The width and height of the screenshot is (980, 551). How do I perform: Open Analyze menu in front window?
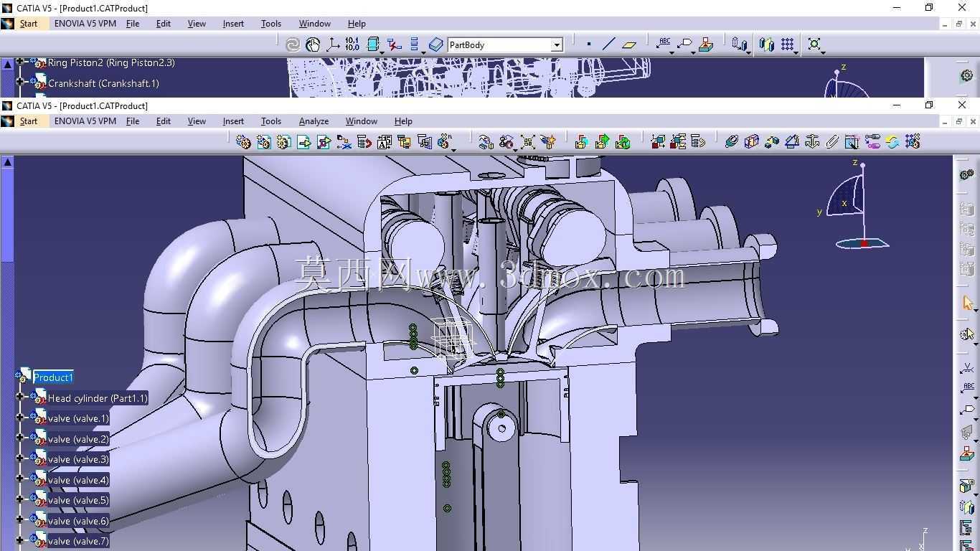point(314,121)
